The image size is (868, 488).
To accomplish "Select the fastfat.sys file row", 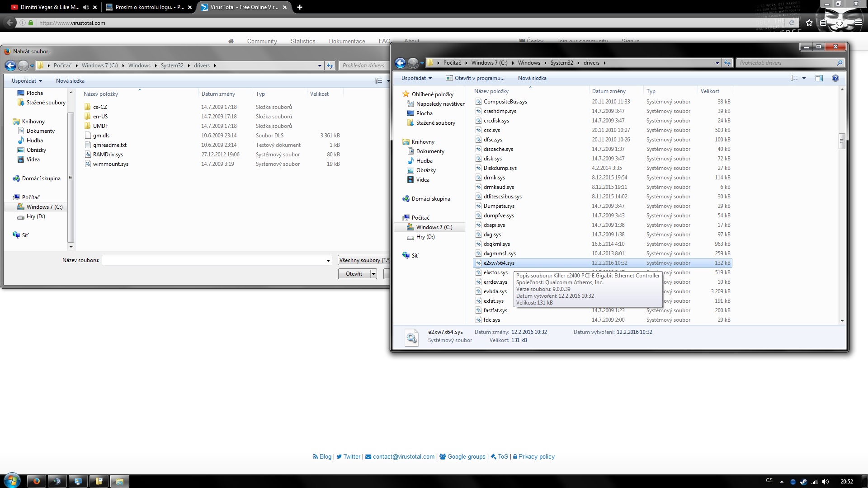I will (x=602, y=310).
